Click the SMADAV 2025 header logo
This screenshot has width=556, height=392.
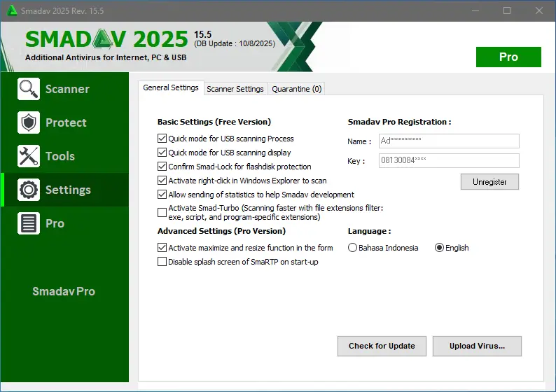tap(106, 38)
